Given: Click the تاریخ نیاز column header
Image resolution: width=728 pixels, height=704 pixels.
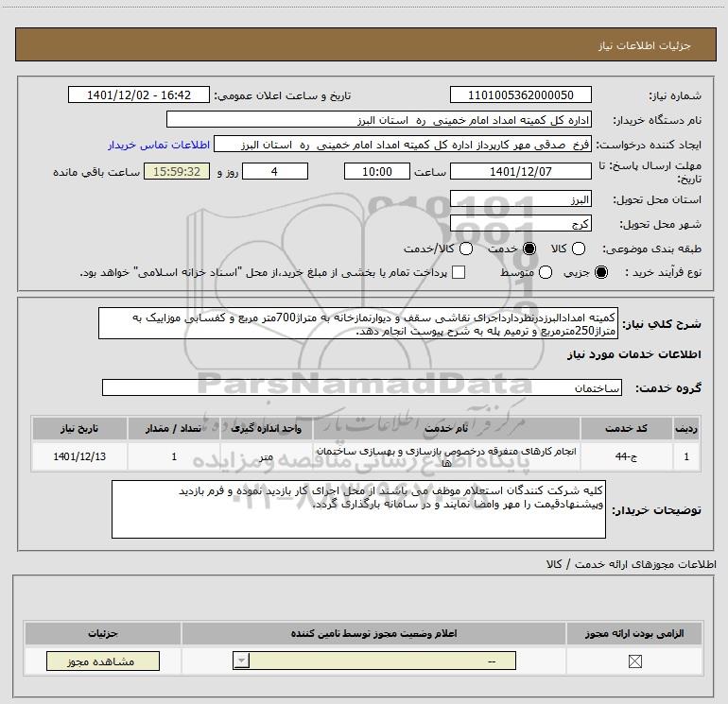Looking at the screenshot, I should (79, 428).
